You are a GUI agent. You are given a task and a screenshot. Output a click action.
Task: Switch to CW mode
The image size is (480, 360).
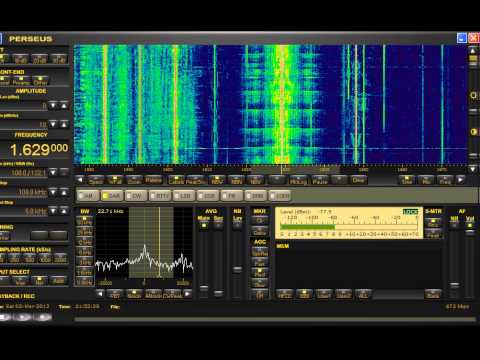(x=136, y=196)
